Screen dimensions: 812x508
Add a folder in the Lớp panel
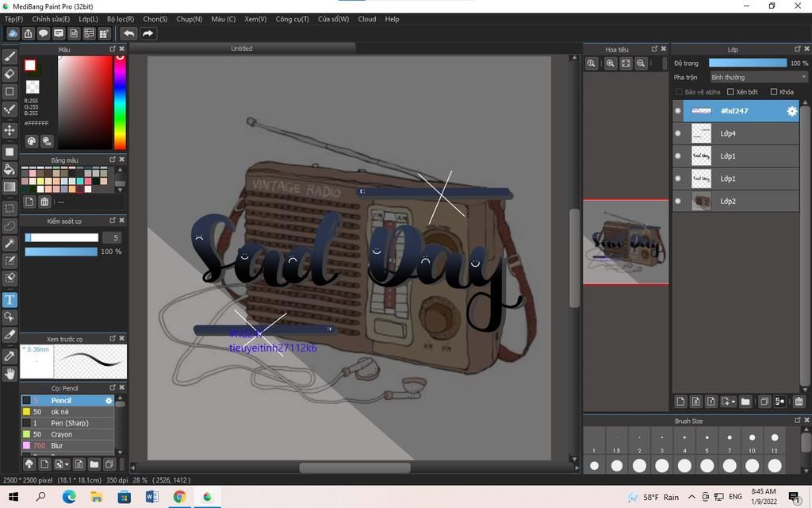click(745, 401)
